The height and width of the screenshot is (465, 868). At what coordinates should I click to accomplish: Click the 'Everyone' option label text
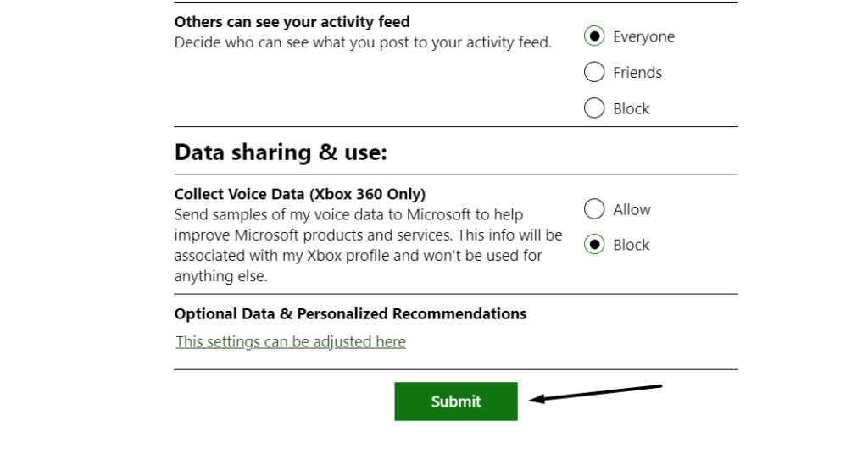click(x=644, y=37)
